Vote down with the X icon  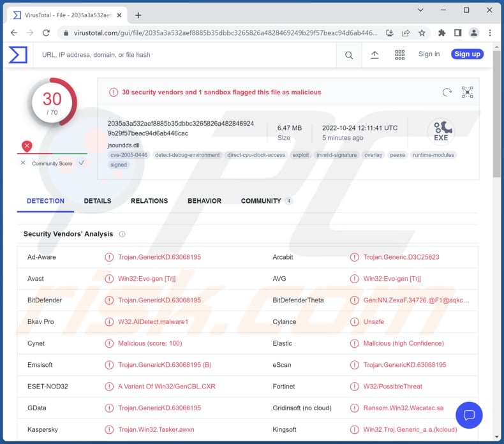23,163
